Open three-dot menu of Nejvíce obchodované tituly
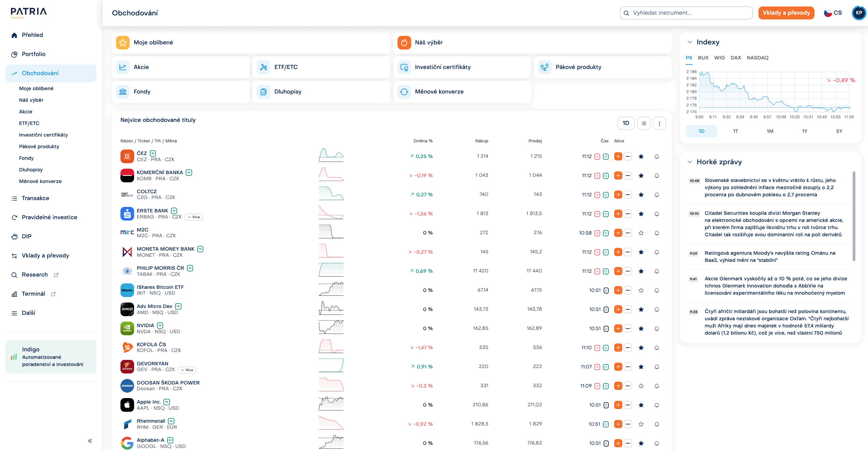The width and height of the screenshot is (868, 450). (659, 123)
